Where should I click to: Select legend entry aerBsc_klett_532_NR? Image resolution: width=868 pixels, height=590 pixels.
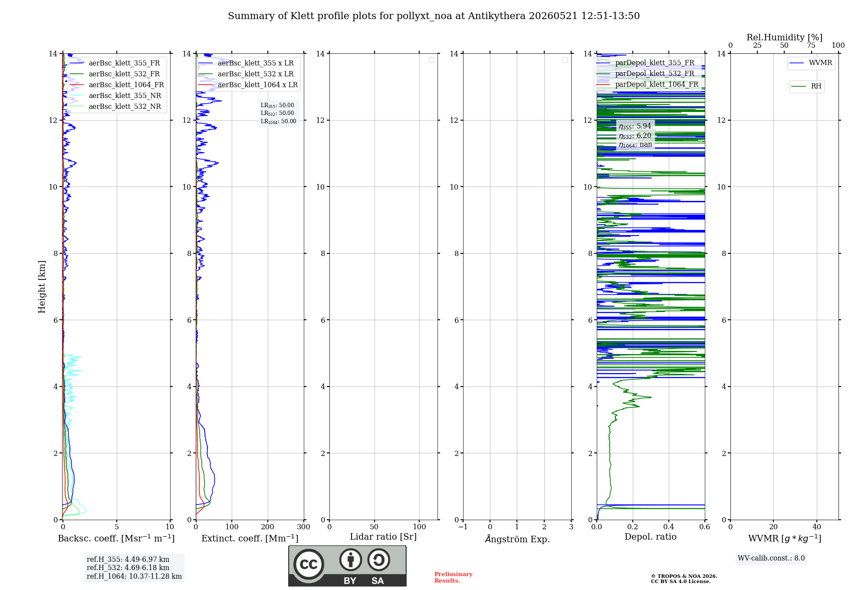pos(117,106)
